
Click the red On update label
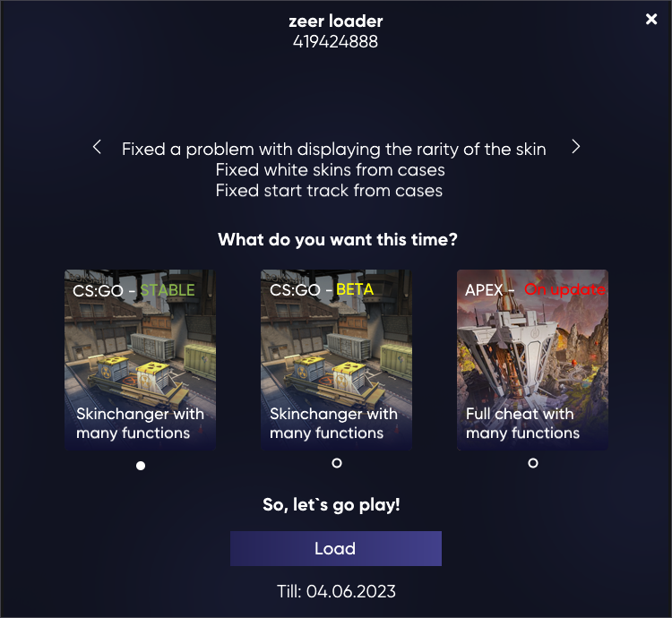click(x=564, y=289)
